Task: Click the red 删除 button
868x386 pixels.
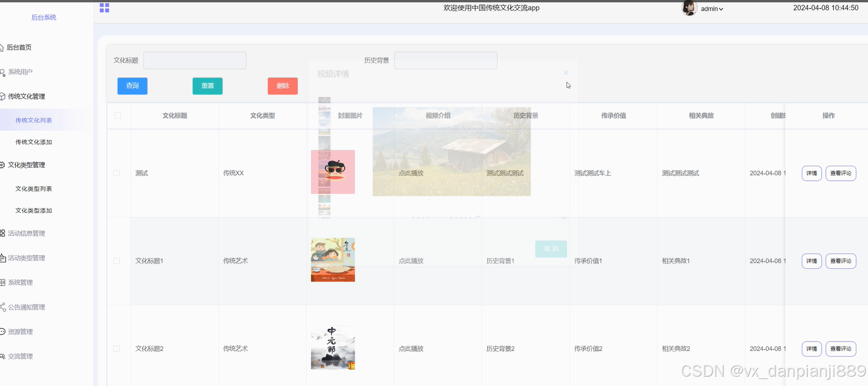Action: click(283, 86)
